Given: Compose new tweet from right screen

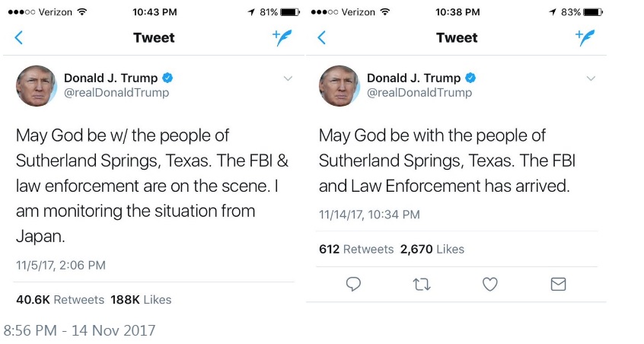Looking at the screenshot, I should [x=585, y=38].
